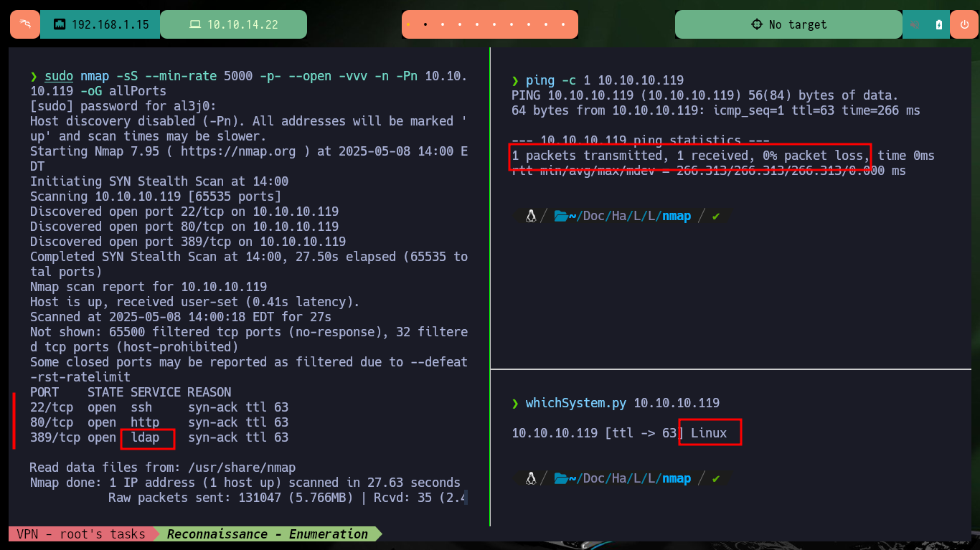Image resolution: width=980 pixels, height=550 pixels.
Task: Click the Initiating SYN Stealth Scan line
Action: pyautogui.click(x=159, y=181)
